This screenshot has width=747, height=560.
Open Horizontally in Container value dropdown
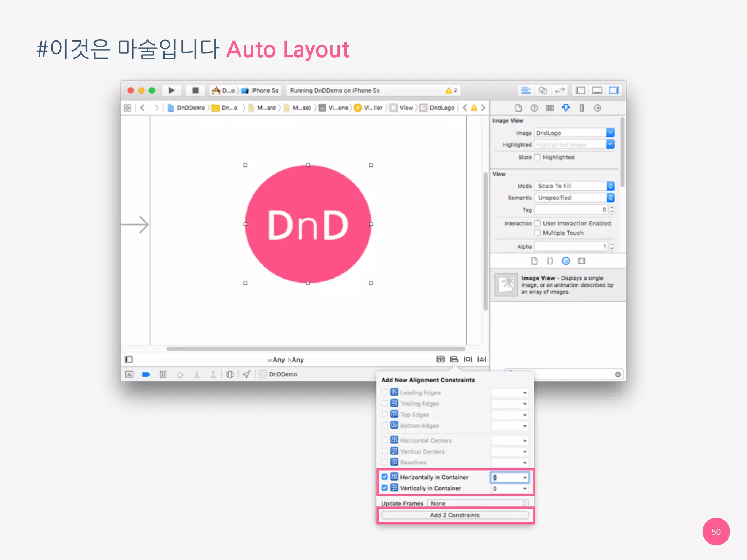click(x=525, y=478)
